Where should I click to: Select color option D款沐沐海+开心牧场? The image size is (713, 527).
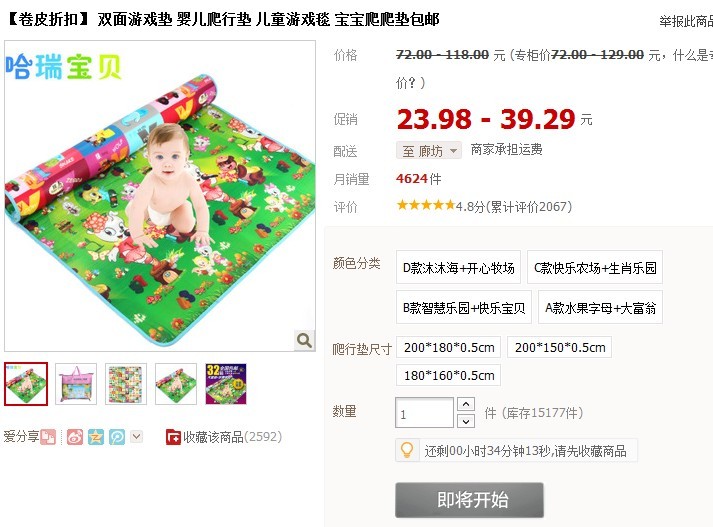[458, 267]
